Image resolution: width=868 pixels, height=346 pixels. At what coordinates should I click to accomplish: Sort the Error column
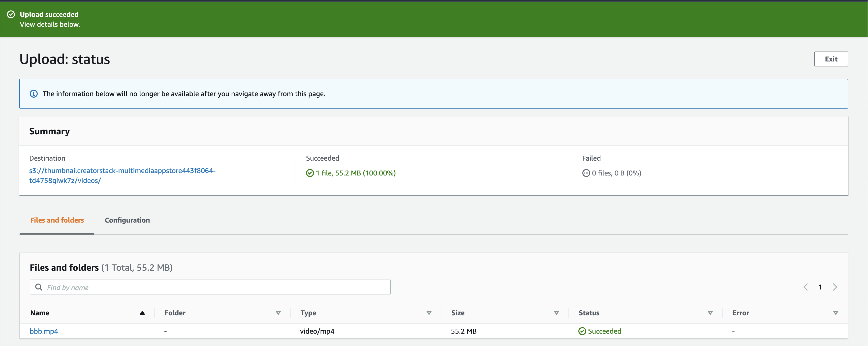click(x=835, y=313)
